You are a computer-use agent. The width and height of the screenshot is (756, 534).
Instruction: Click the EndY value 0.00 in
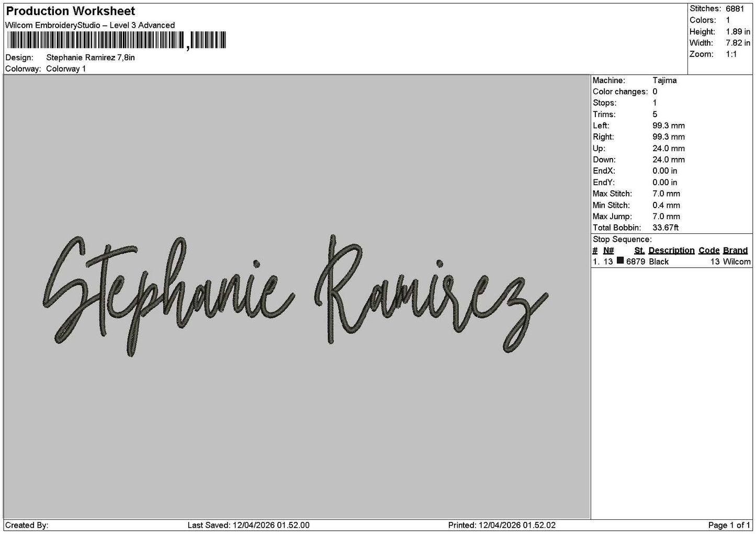click(x=665, y=183)
